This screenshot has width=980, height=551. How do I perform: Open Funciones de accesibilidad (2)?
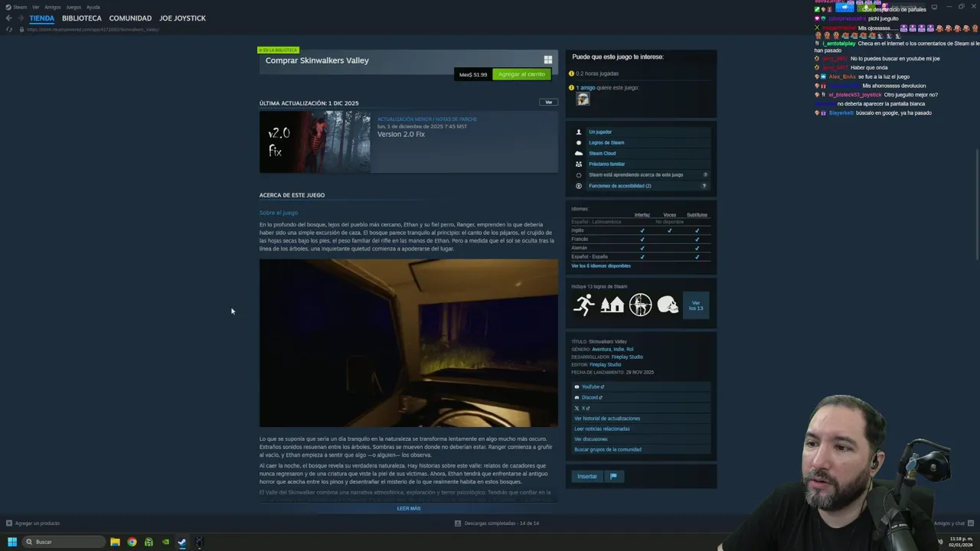(x=620, y=185)
